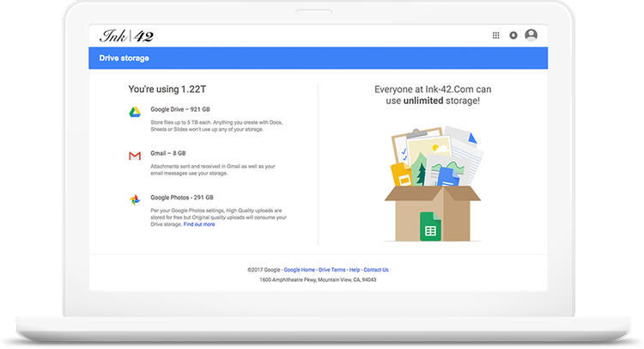Open the 'Find out more' link
644x349 pixels.
199,224
